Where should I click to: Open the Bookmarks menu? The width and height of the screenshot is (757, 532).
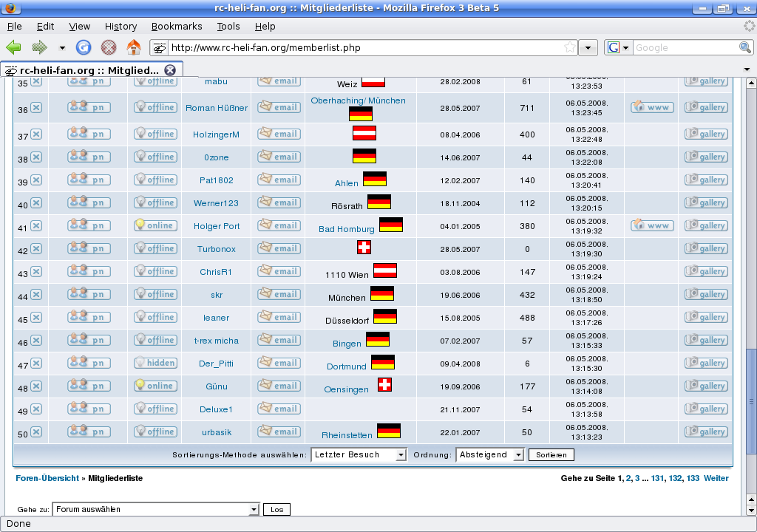pyautogui.click(x=176, y=26)
